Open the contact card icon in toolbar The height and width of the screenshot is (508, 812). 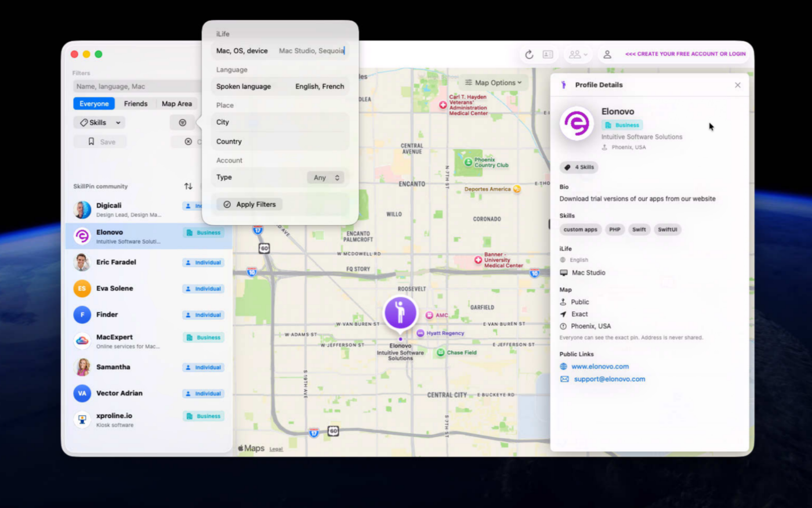click(x=548, y=54)
